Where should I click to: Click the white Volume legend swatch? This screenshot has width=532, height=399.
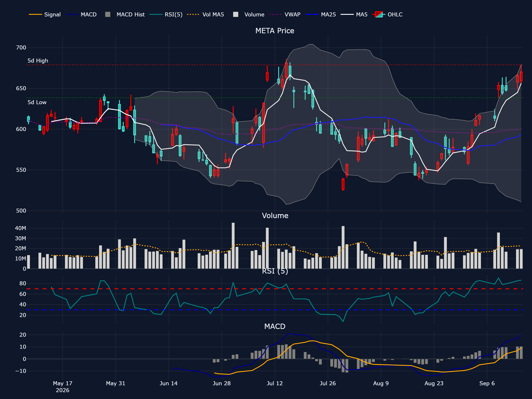236,14
